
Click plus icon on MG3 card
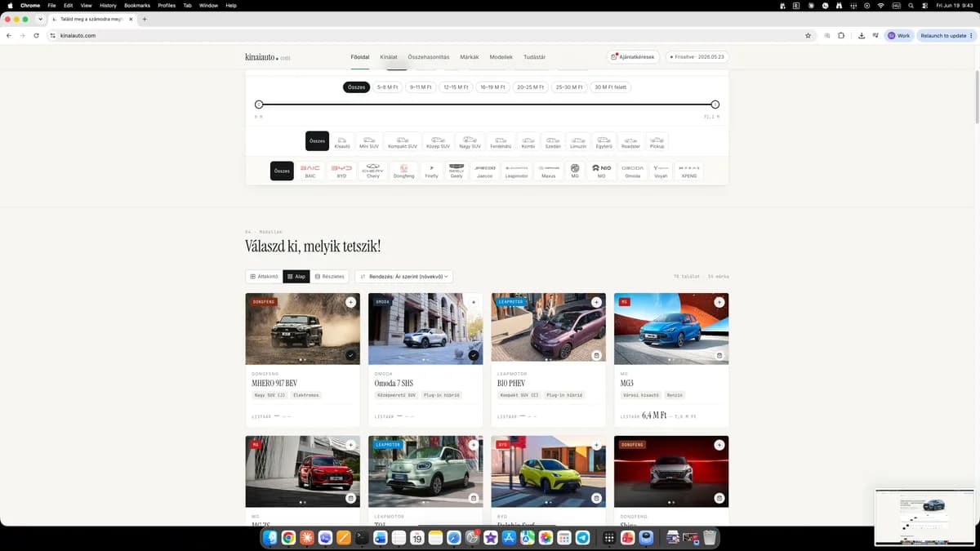(x=719, y=302)
